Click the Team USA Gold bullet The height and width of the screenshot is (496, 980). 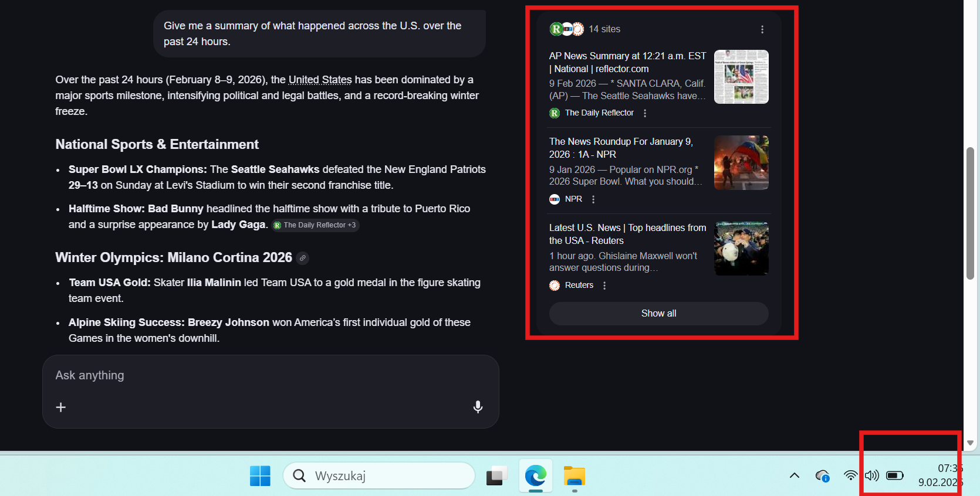point(275,290)
